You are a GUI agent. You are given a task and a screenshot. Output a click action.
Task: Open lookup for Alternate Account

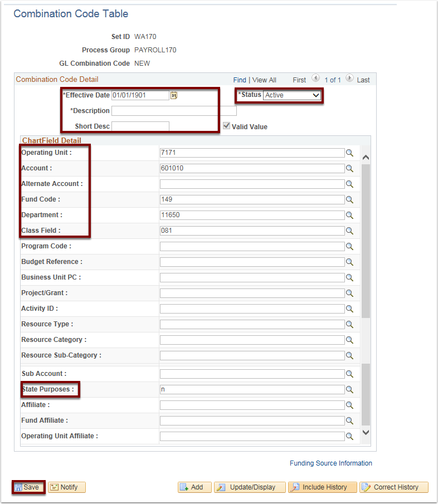pos(349,184)
